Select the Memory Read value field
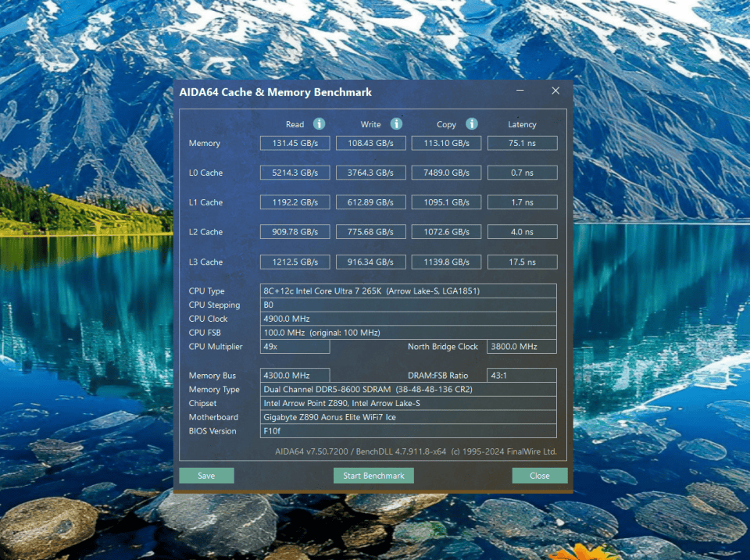The height and width of the screenshot is (560, 750). (295, 144)
